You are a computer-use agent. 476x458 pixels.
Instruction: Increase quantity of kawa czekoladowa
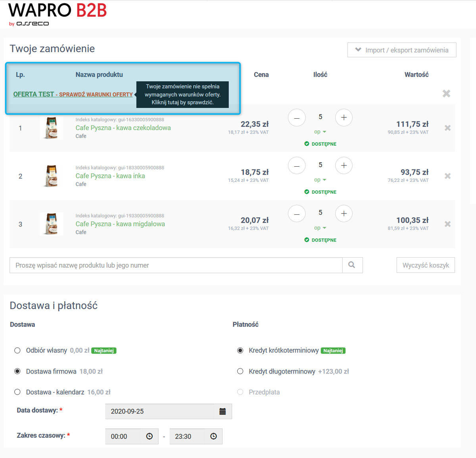[344, 117]
